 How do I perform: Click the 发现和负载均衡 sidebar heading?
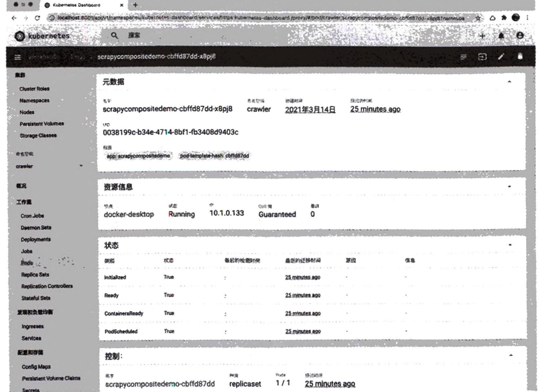point(35,312)
